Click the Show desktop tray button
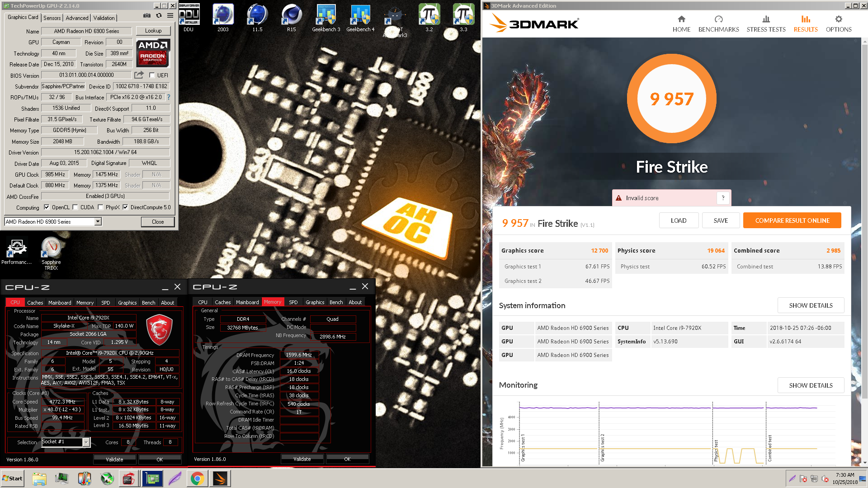 (x=863, y=479)
